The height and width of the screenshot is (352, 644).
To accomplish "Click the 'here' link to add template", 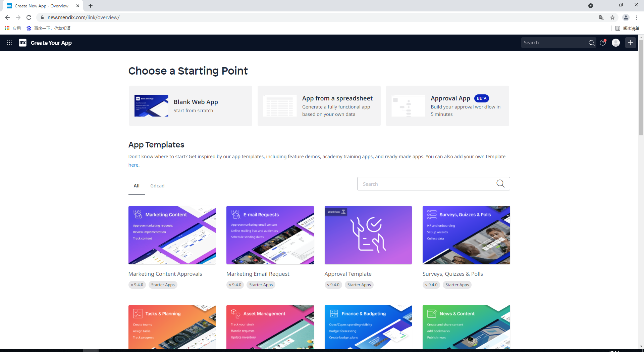I will 133,165.
